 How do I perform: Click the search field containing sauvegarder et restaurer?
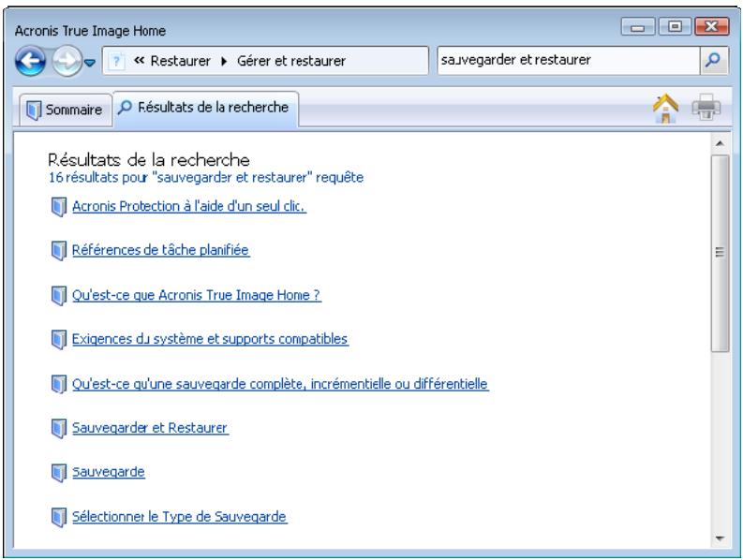tap(568, 60)
